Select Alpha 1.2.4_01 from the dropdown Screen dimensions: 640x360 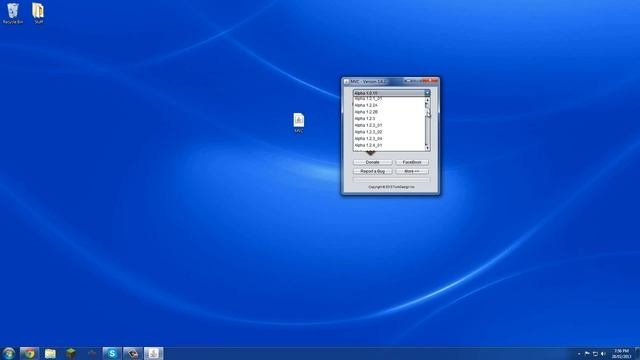(x=389, y=145)
